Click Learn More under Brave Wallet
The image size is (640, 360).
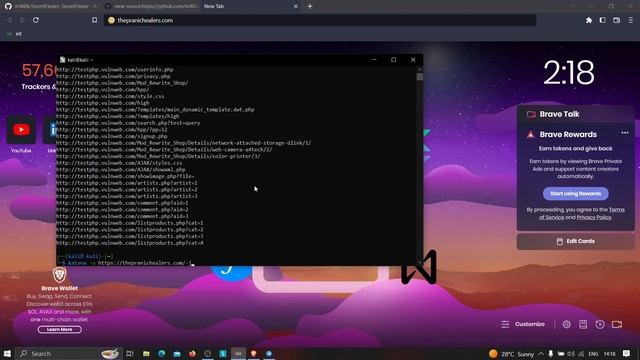[x=60, y=329]
